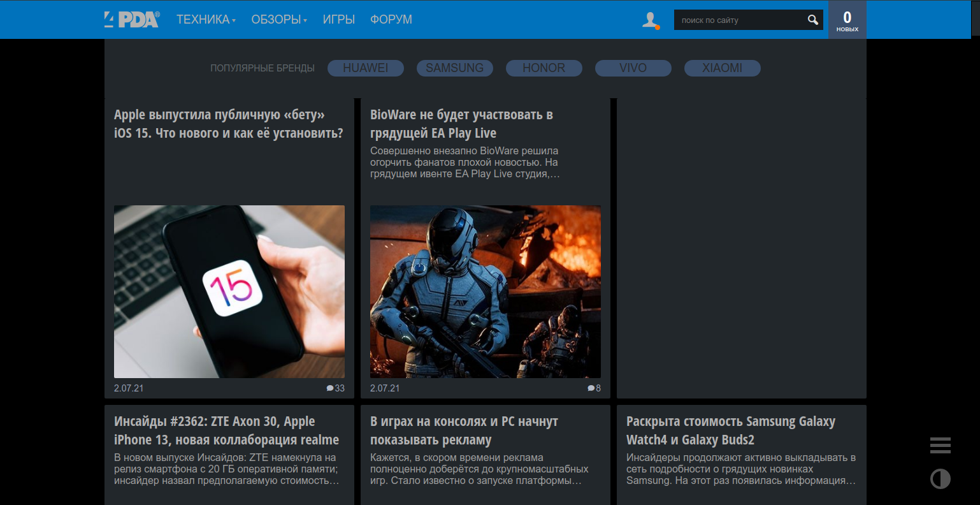Click the ПОПУЛЯРНЫЕ БРЕНДЫ label
Screen dimensions: 980x505
[x=263, y=68]
